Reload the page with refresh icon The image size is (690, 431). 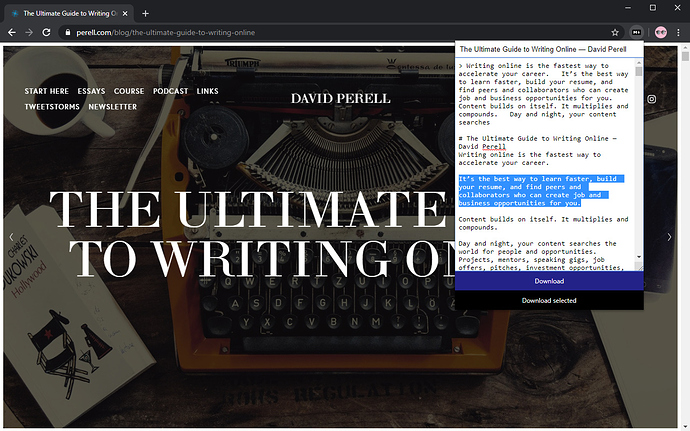pos(46,33)
